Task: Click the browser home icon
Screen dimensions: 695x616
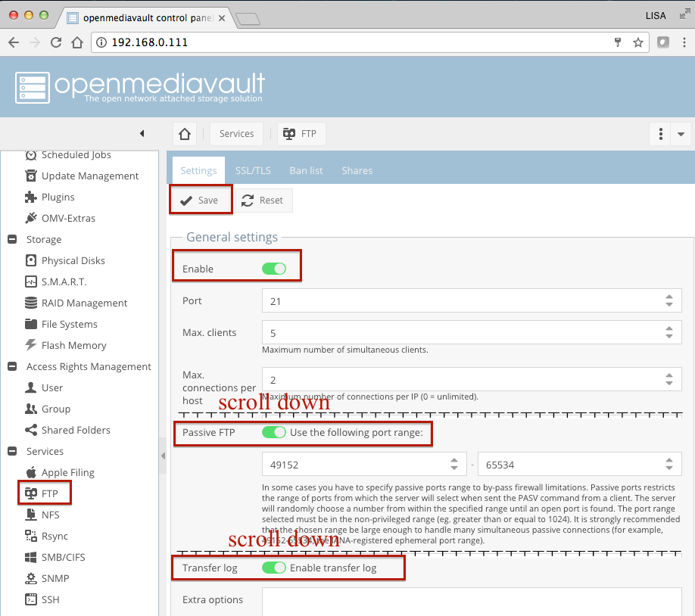Action: click(77, 42)
